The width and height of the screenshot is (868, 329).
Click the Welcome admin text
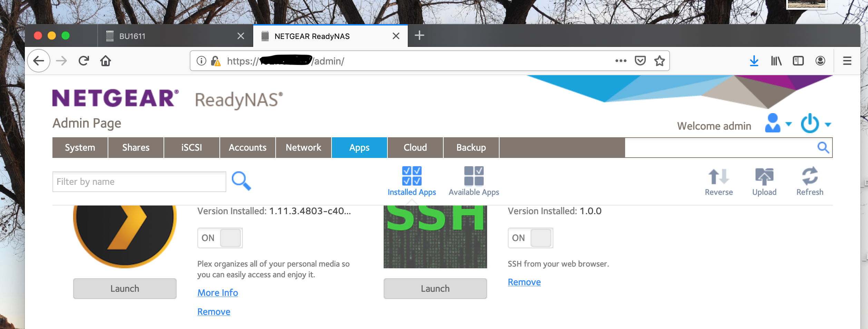coord(714,126)
